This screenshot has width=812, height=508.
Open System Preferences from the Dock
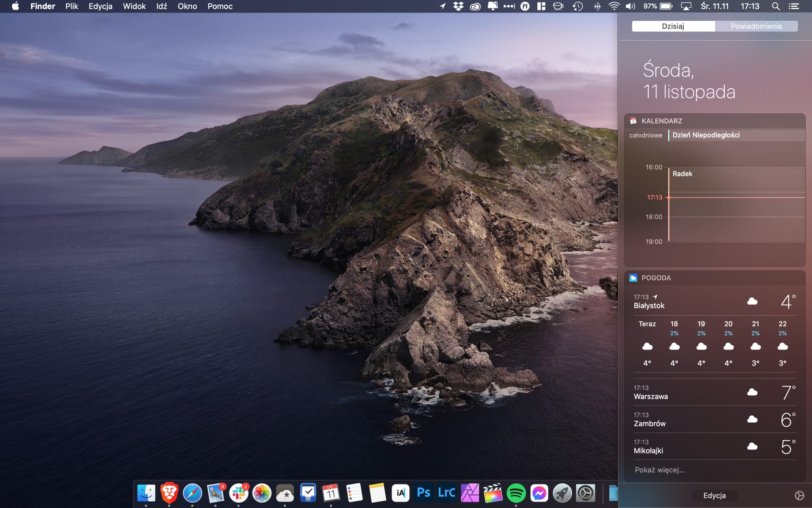586,493
